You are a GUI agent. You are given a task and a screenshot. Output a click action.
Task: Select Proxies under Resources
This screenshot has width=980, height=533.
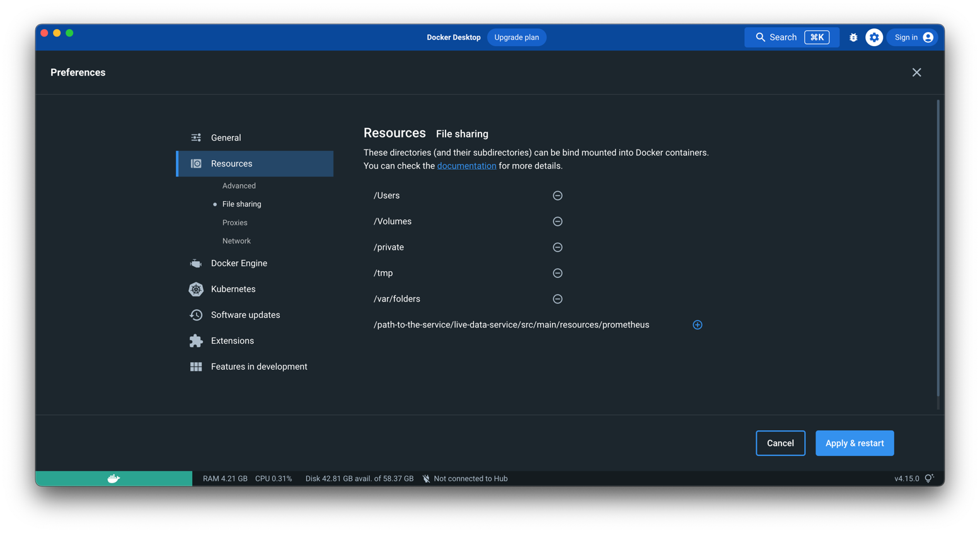click(234, 223)
